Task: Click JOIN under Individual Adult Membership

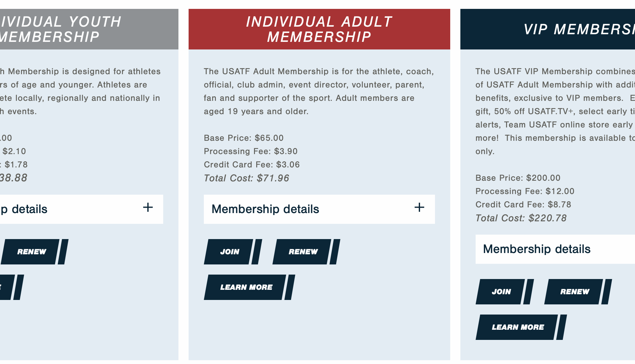Action: pos(230,252)
